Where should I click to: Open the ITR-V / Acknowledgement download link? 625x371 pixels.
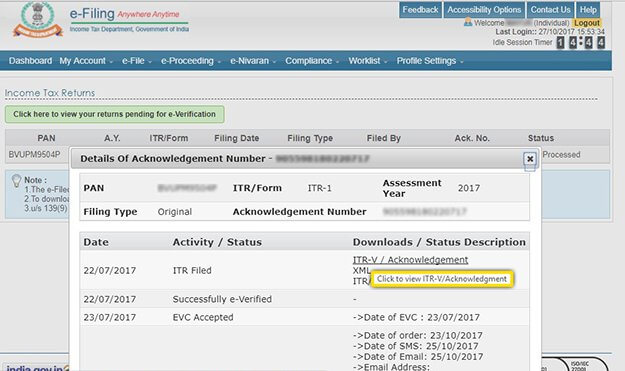[410, 260]
